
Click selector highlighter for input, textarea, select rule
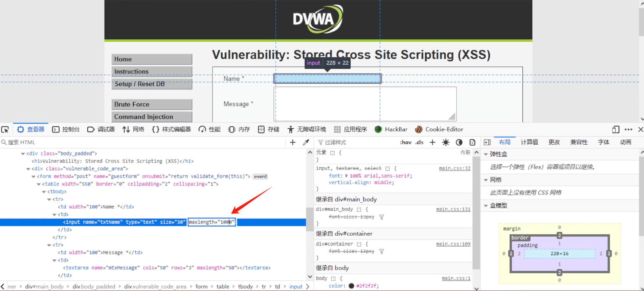[387, 168]
